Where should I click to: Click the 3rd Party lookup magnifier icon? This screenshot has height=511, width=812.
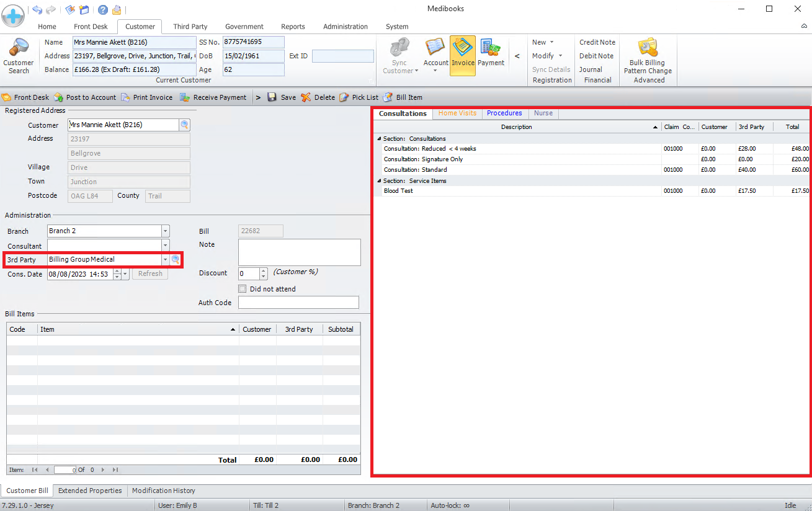click(x=176, y=260)
